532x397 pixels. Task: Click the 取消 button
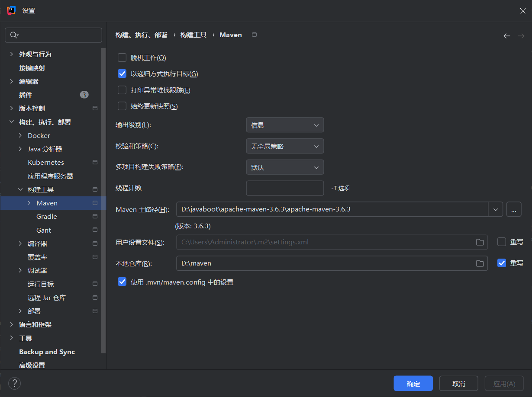click(459, 384)
